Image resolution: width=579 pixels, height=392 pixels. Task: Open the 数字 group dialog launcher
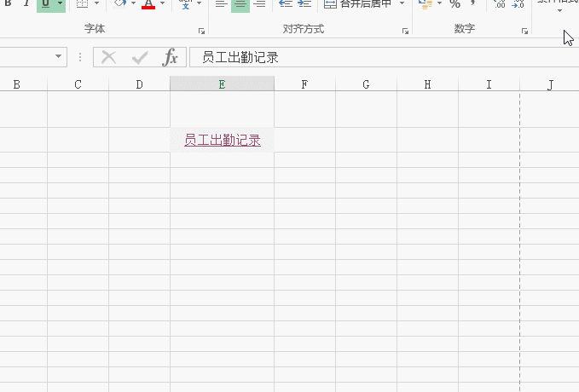click(x=524, y=32)
